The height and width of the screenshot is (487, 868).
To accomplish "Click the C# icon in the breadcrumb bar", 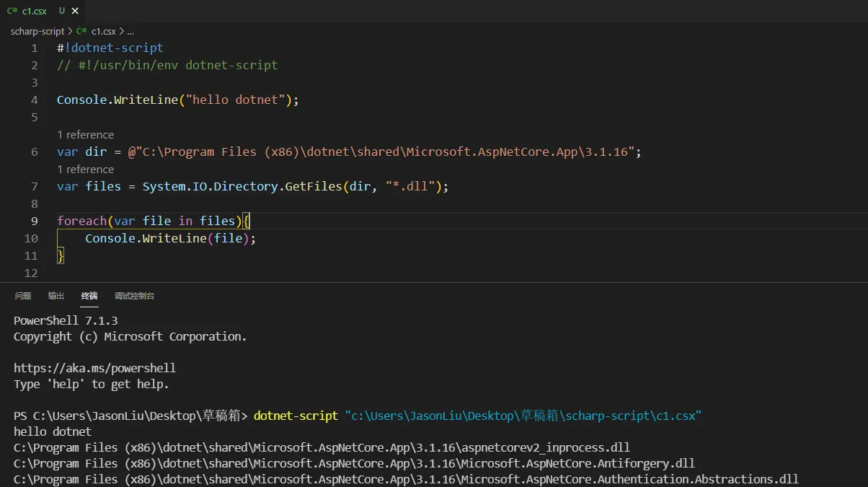I will tap(80, 31).
